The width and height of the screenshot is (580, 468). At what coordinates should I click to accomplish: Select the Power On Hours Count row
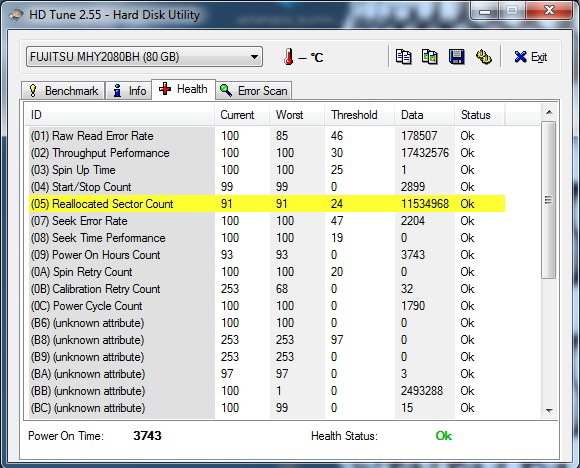click(267, 255)
